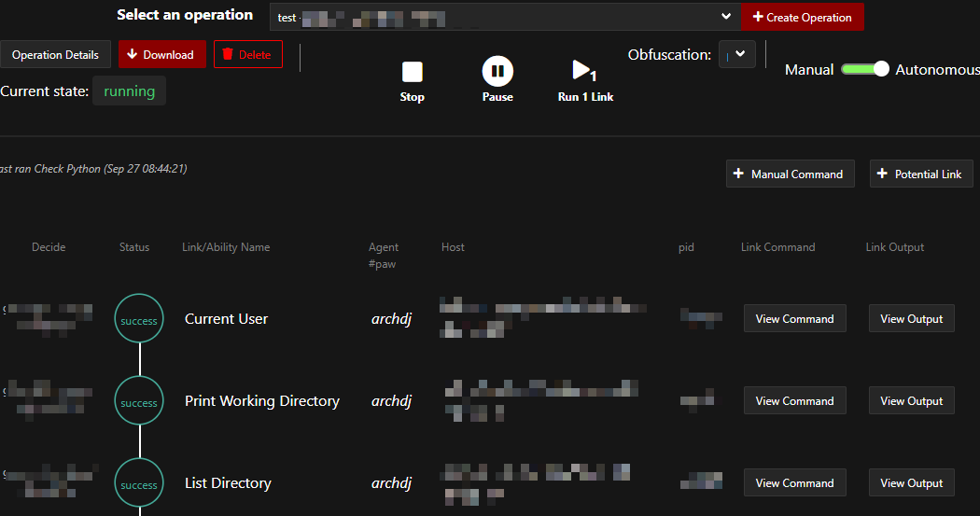Expand the Obfuscation dropdown
The image size is (980, 516).
(737, 54)
